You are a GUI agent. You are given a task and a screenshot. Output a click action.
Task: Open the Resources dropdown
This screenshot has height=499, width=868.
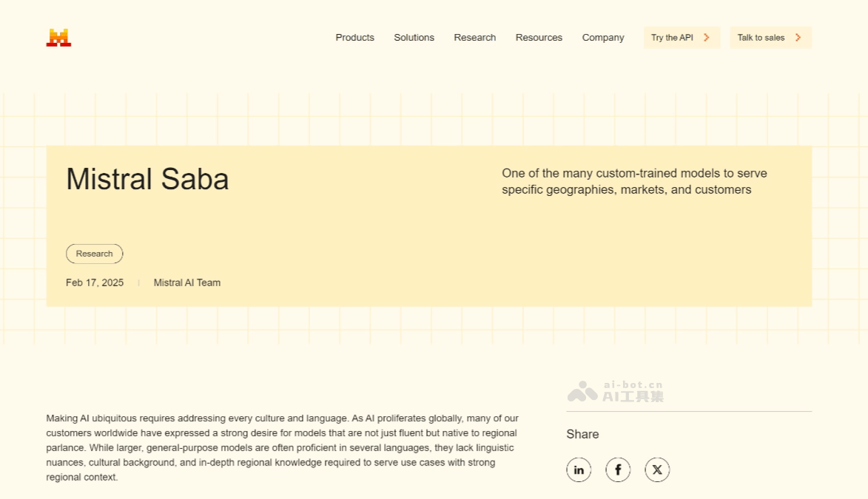pyautogui.click(x=539, y=38)
